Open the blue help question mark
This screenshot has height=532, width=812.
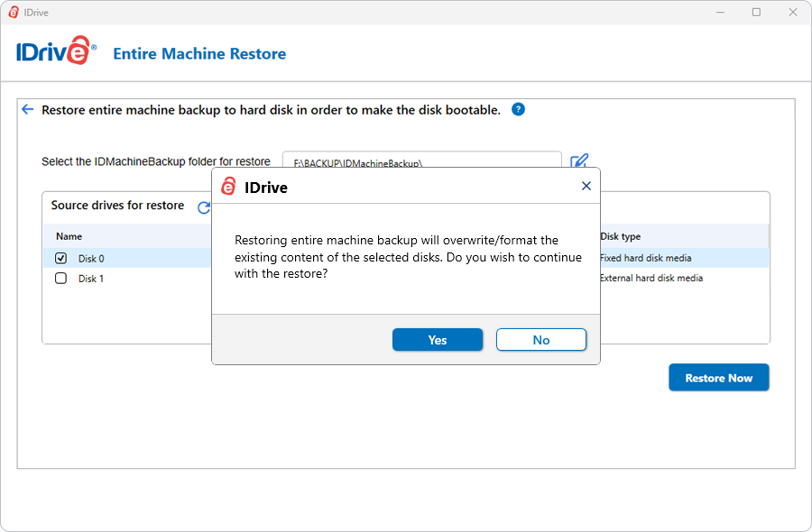[x=518, y=110]
